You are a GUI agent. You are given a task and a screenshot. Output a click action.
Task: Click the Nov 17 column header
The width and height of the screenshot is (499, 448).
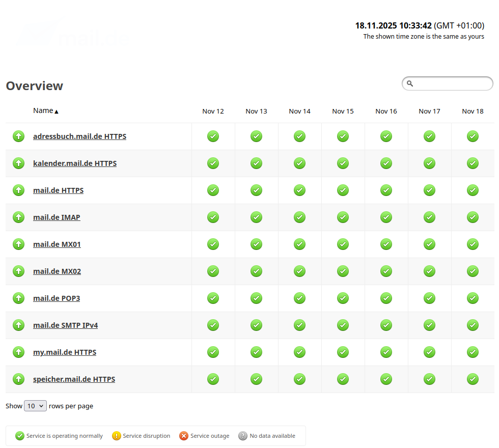[429, 111]
